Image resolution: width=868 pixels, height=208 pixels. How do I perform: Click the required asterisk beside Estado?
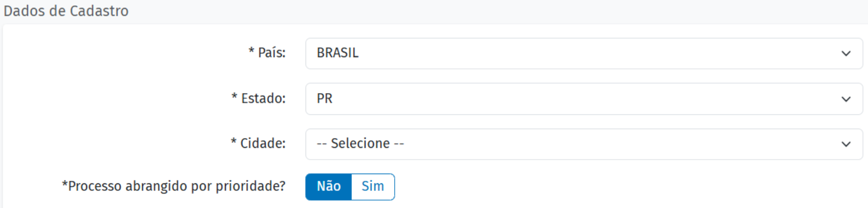(x=234, y=96)
